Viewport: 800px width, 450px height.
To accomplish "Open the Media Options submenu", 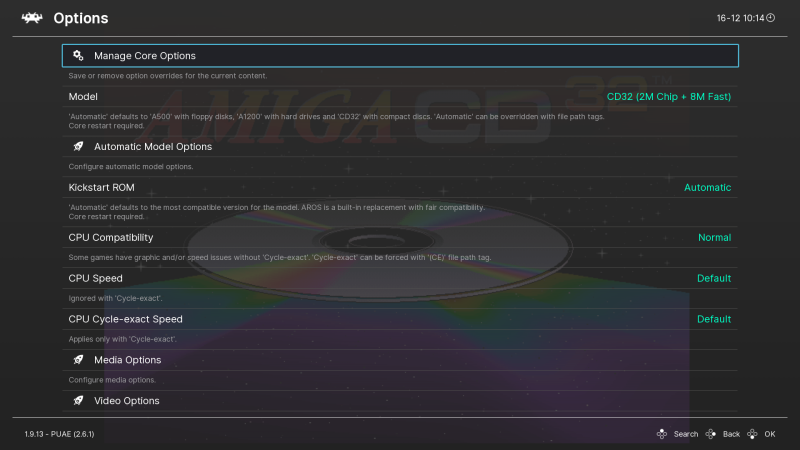I will pos(400,360).
